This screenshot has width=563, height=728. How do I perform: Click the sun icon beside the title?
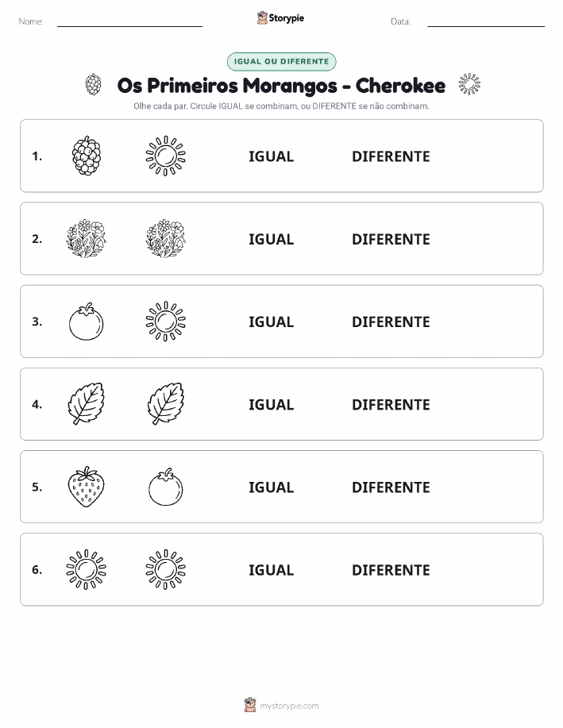[x=469, y=84]
